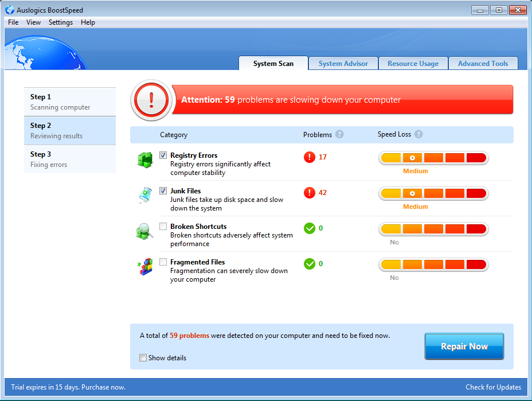
Task: Click the Broken Shortcuts magnifier icon
Action: [x=144, y=231]
